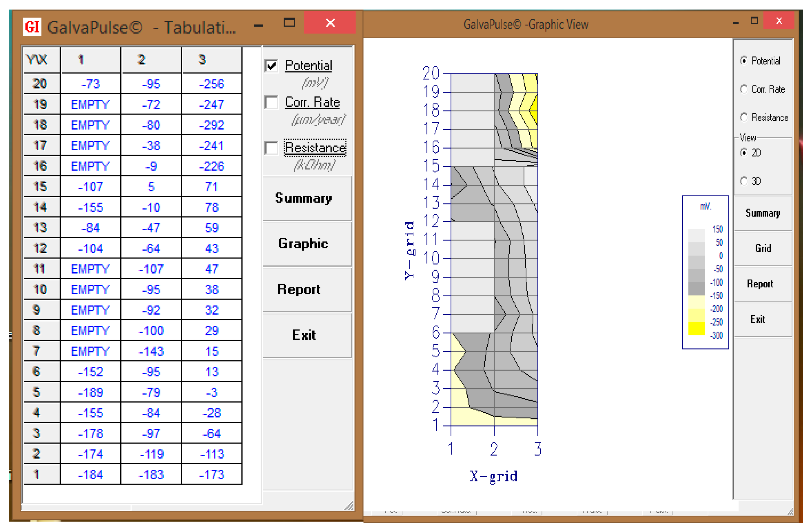Screen dimensions: 812x532
Task: Uncheck the Potential checkbox
Action: pyautogui.click(x=271, y=65)
